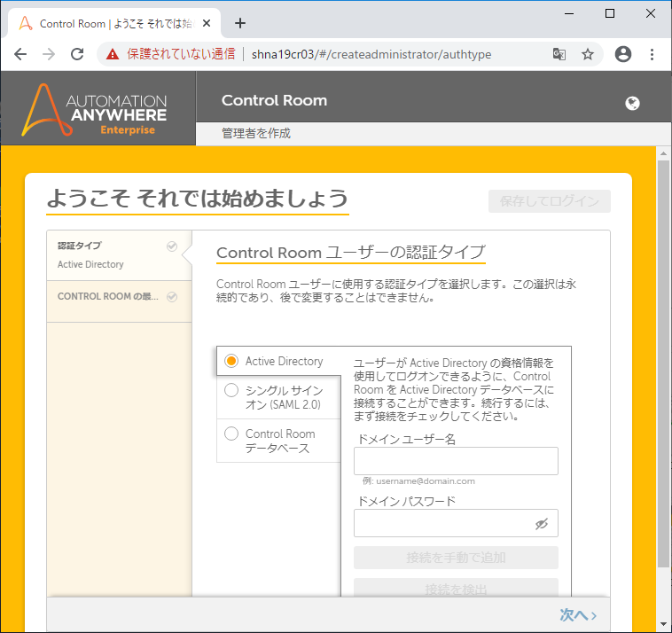Click the not-secure warning triangle icon

pos(113,54)
